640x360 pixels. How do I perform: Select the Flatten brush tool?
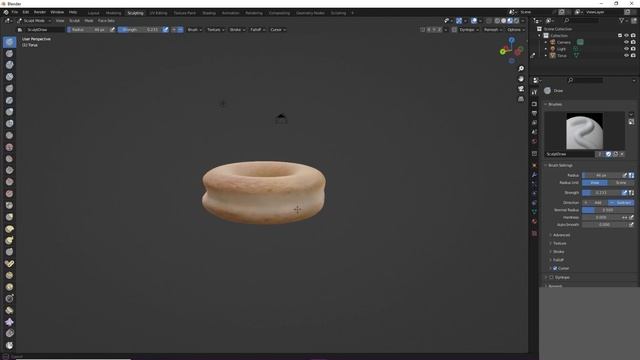coord(9,159)
